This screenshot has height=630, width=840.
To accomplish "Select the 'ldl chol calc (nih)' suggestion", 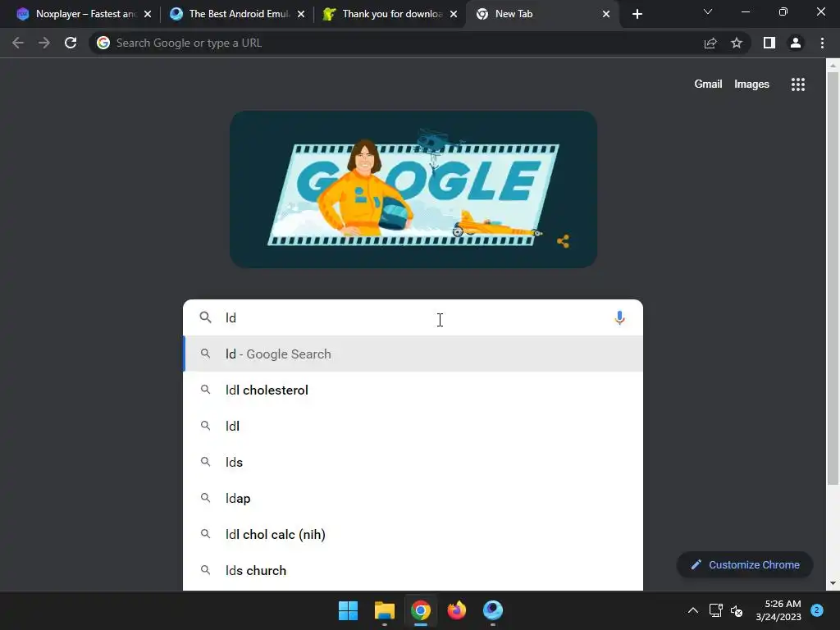I will (413, 534).
